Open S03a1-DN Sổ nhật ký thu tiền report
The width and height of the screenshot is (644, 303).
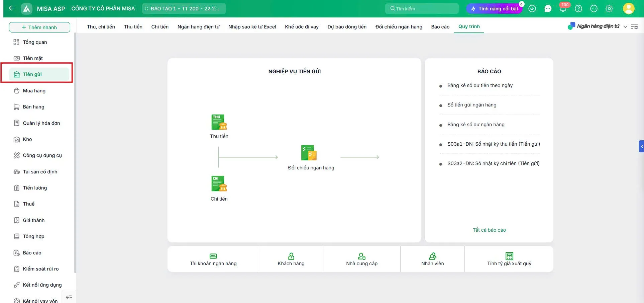(x=494, y=144)
